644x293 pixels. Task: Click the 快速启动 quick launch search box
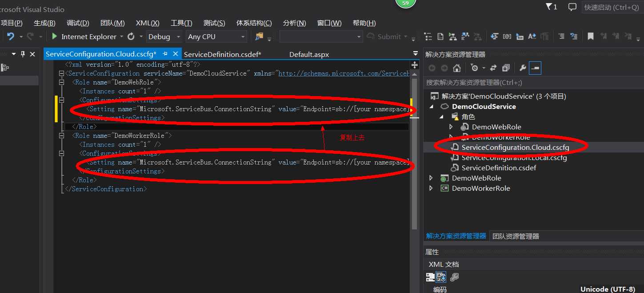pyautogui.click(x=612, y=7)
